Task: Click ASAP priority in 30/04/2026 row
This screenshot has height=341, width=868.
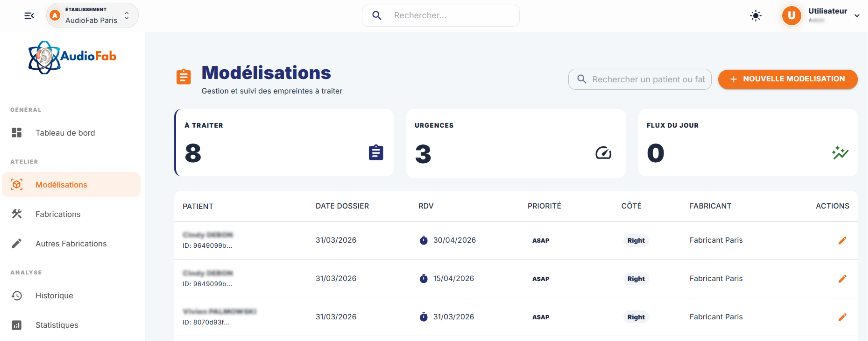Action: click(x=540, y=241)
